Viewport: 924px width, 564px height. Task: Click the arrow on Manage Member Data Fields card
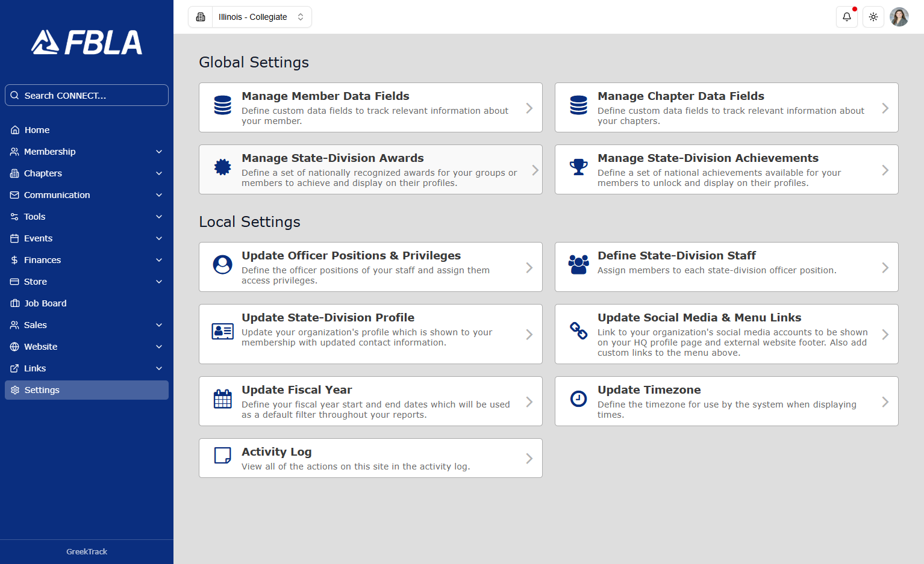point(529,108)
